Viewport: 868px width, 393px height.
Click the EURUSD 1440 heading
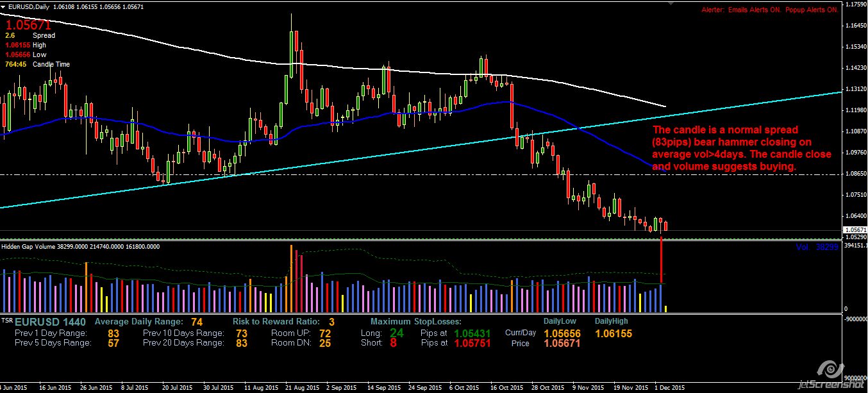coord(49,321)
